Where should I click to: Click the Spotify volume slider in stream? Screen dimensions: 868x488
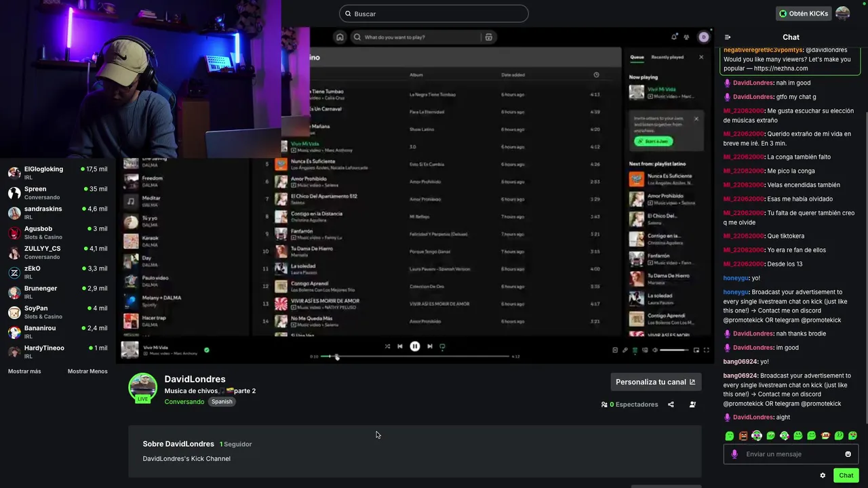click(x=674, y=350)
